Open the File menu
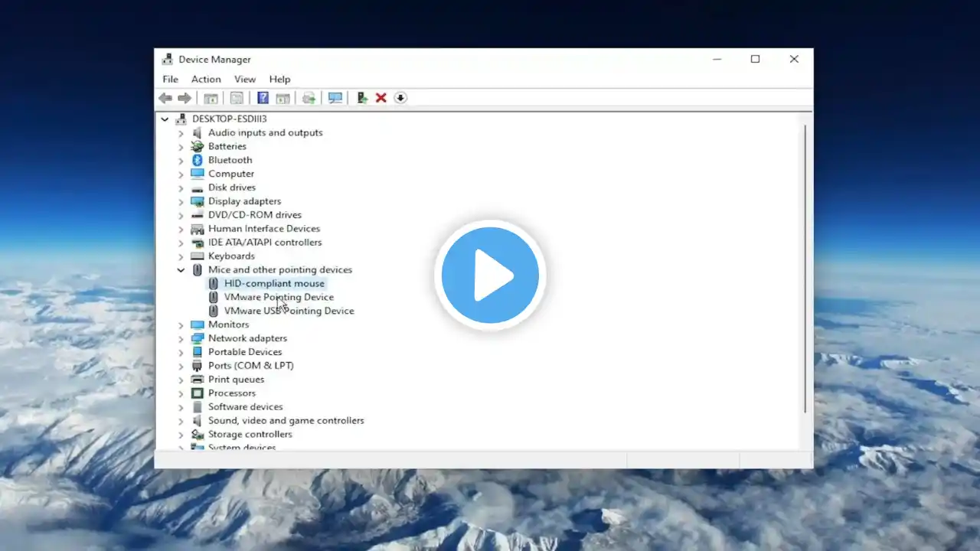Viewport: 980px width, 551px height. tap(170, 79)
